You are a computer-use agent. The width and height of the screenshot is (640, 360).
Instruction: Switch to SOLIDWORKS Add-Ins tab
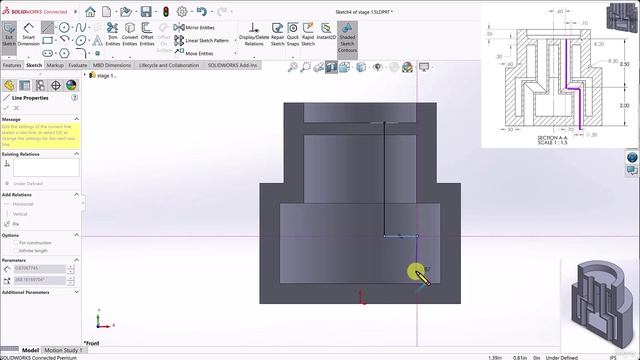232,65
